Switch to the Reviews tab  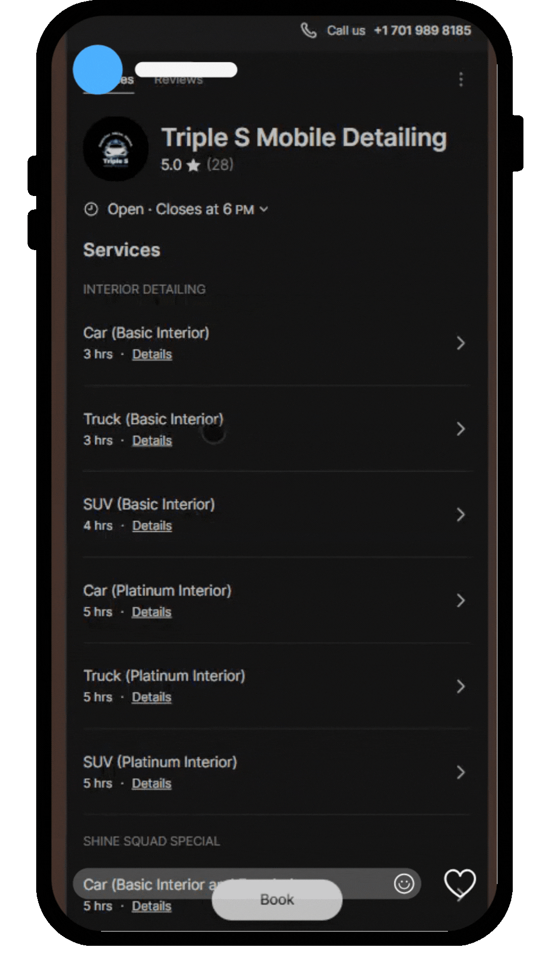pos(178,80)
